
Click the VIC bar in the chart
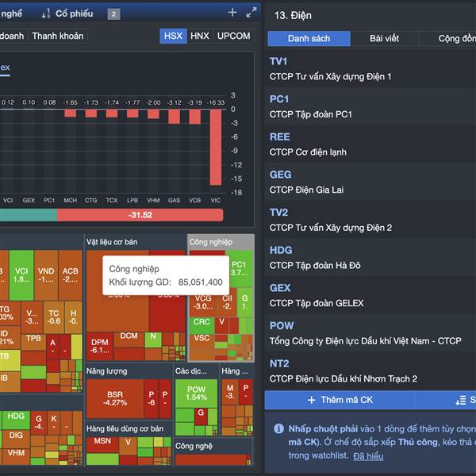pyautogui.click(x=216, y=148)
